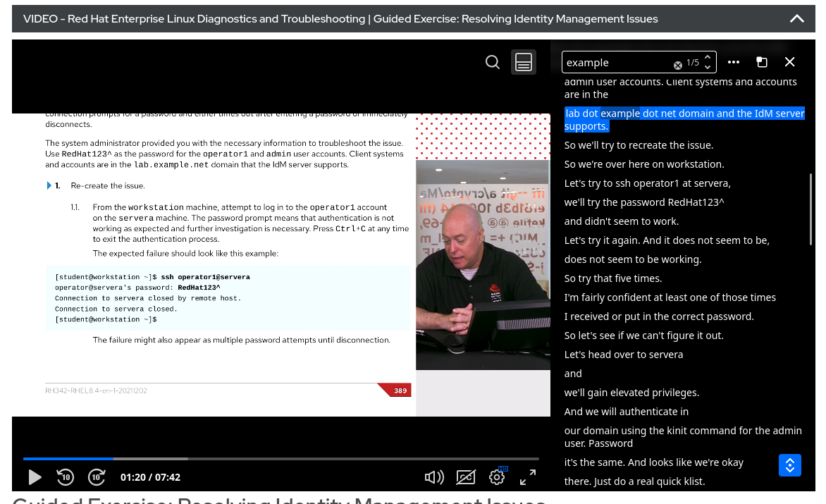Jump to 'So try that five times.'

tap(612, 278)
